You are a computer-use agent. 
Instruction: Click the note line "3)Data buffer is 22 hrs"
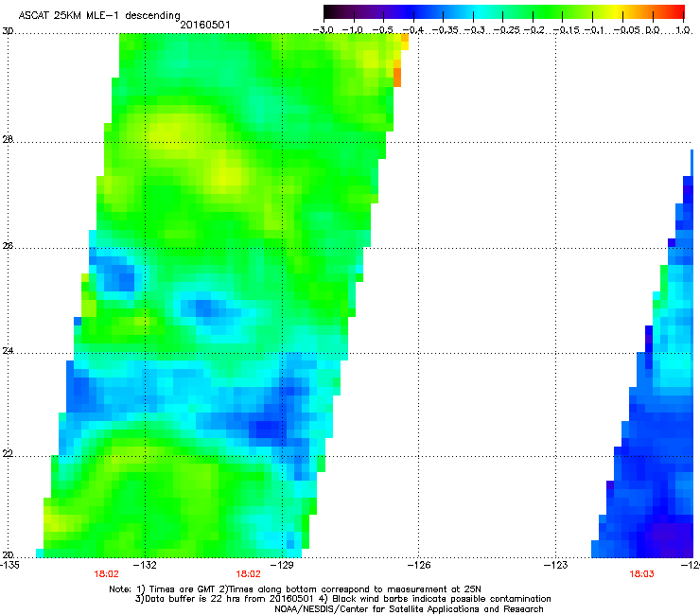pyautogui.click(x=342, y=599)
